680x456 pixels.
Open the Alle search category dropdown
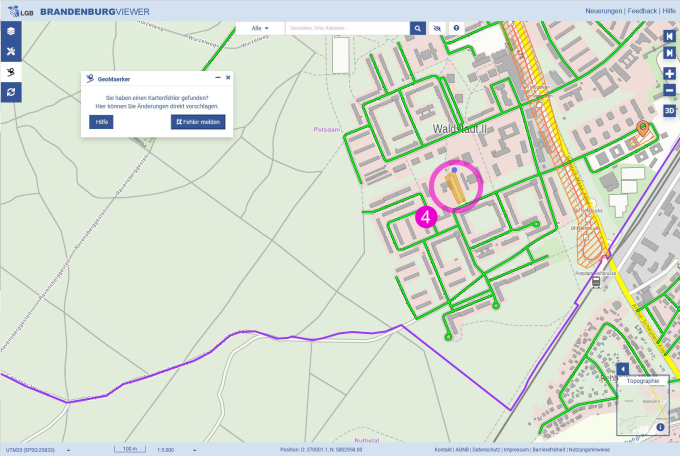(x=260, y=28)
